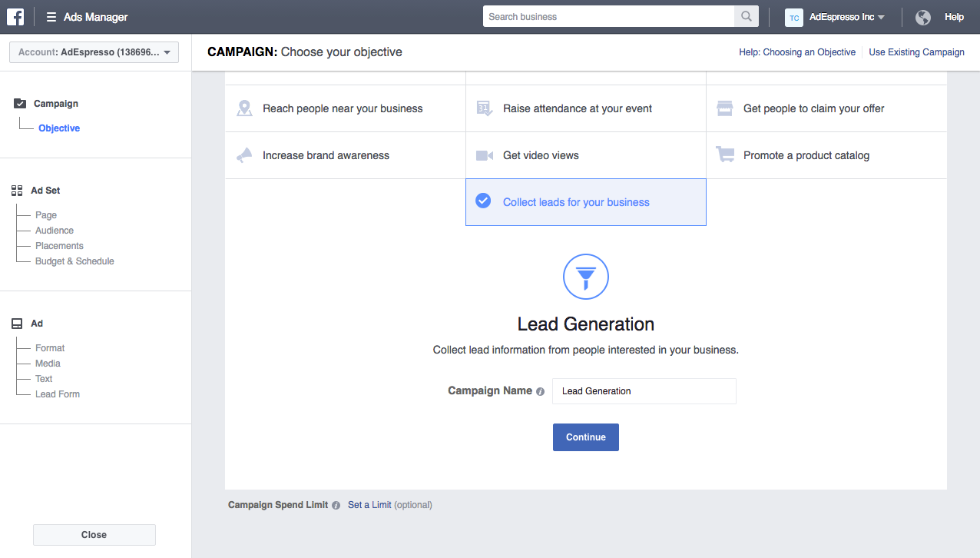Select Collect leads for your business
Screen dimensions: 980x558
(x=585, y=202)
